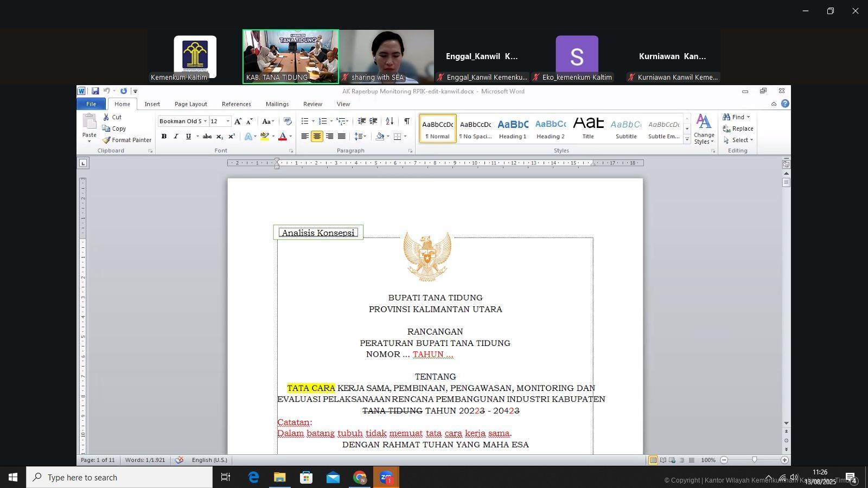Toggle Show/Hide paragraph marks

(x=407, y=121)
